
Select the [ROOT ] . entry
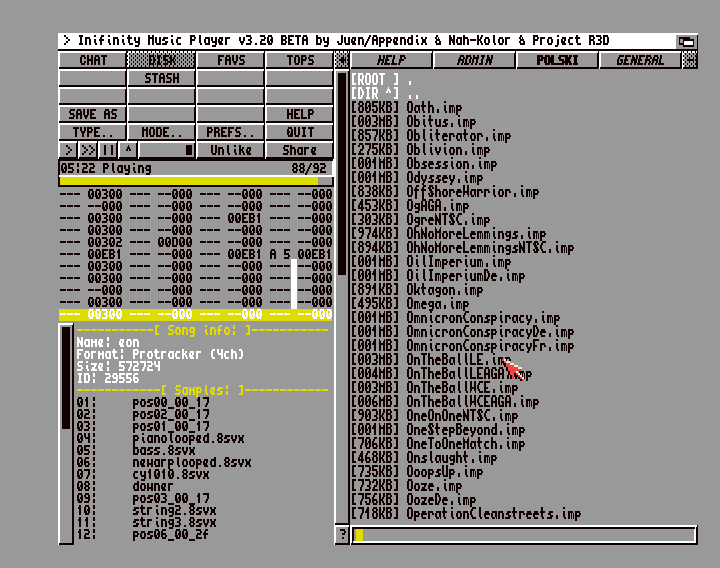click(x=382, y=80)
